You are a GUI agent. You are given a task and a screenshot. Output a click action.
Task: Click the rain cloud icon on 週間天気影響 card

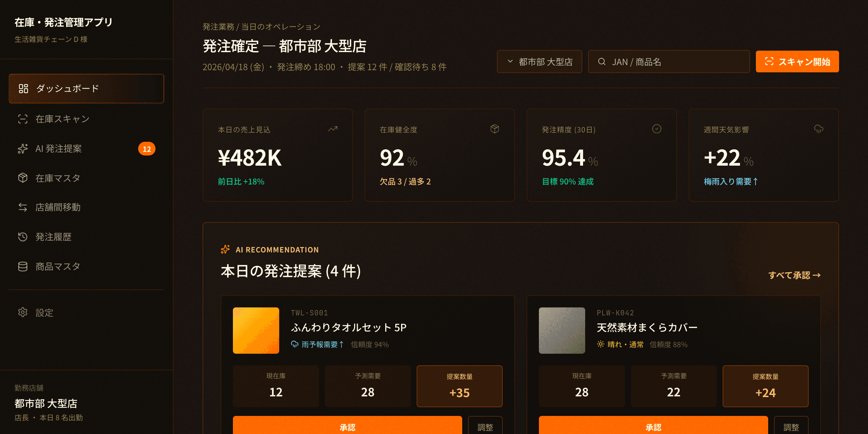click(818, 129)
